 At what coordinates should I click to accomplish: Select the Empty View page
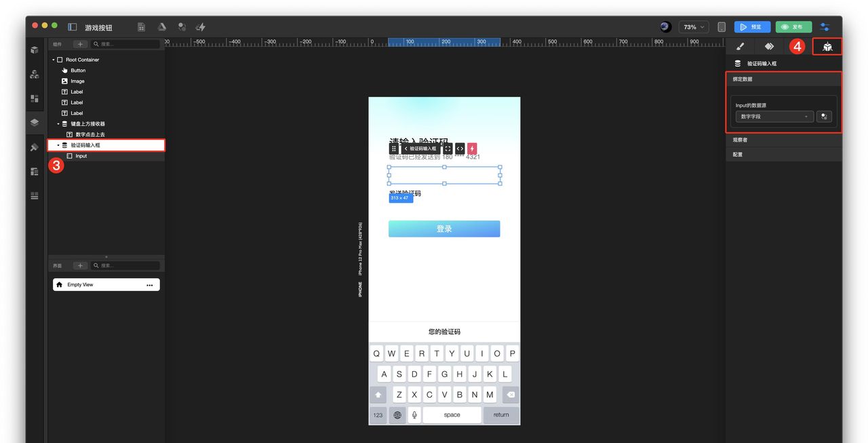pos(106,285)
